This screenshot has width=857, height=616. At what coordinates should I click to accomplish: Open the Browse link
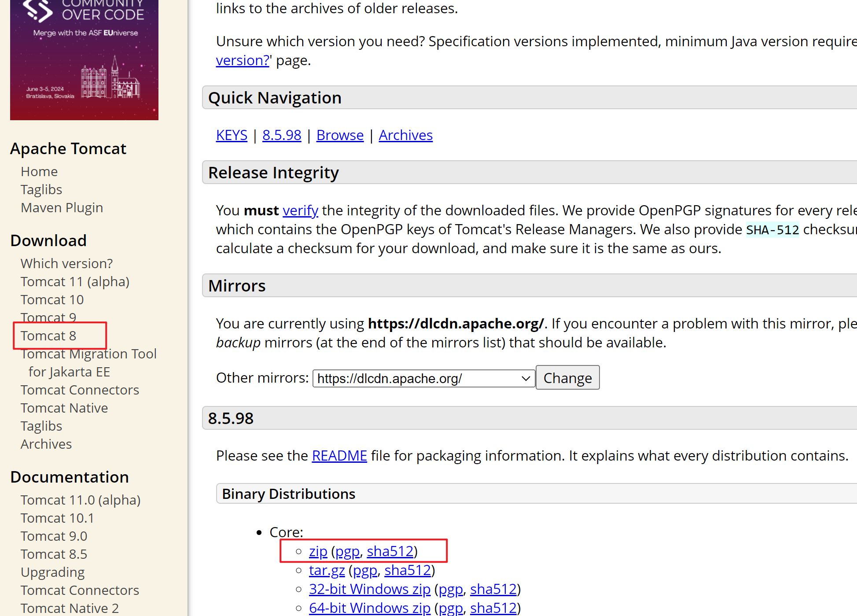(x=340, y=135)
